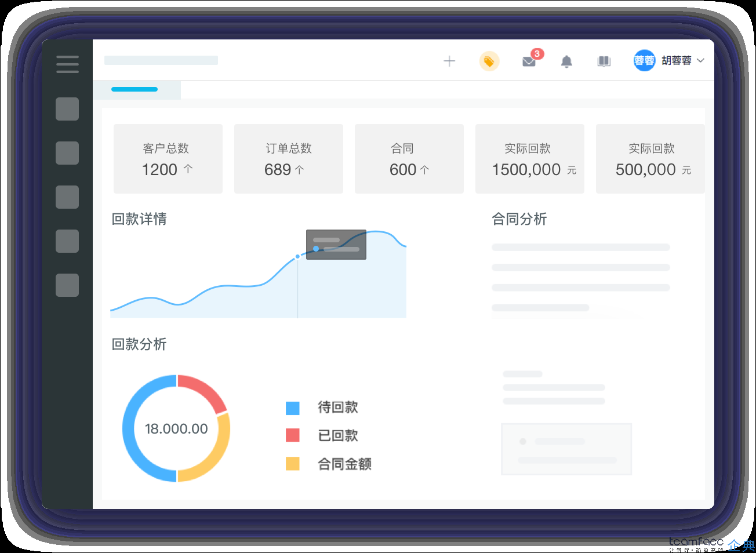Select the 合同金额 legend label
756x553 pixels.
pyautogui.click(x=345, y=464)
